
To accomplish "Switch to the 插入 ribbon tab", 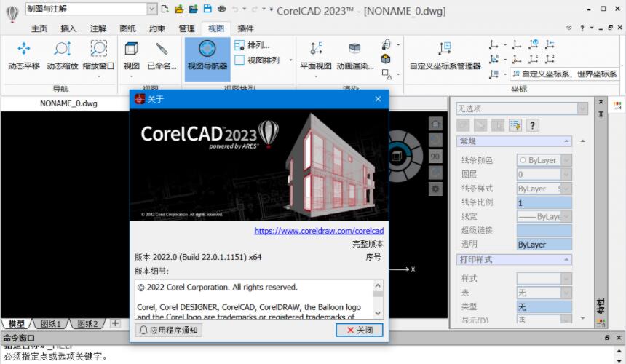I will coord(68,28).
